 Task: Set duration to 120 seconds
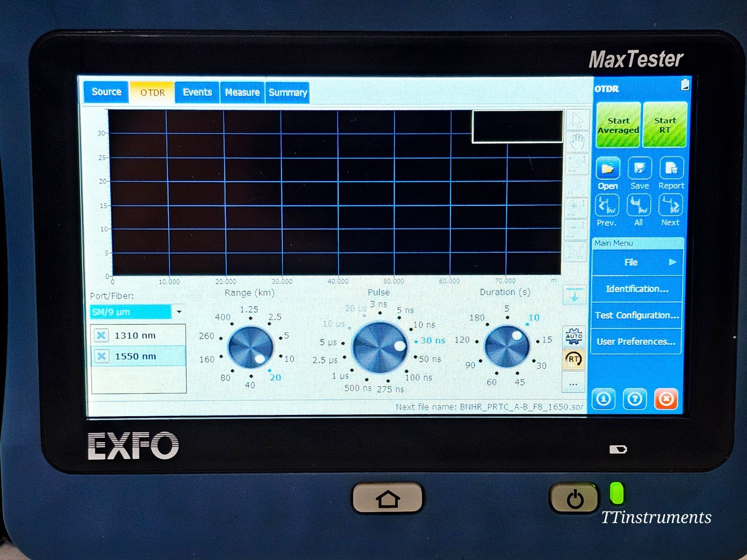[462, 340]
